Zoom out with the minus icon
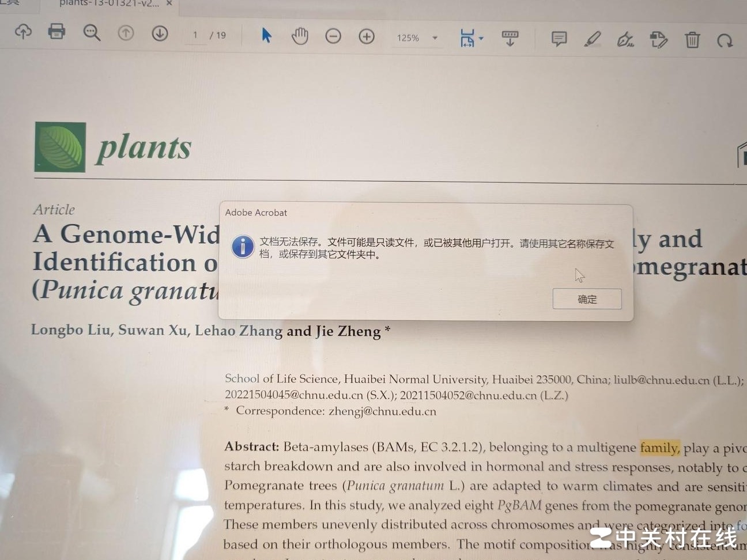This screenshot has height=560, width=747. click(x=333, y=36)
